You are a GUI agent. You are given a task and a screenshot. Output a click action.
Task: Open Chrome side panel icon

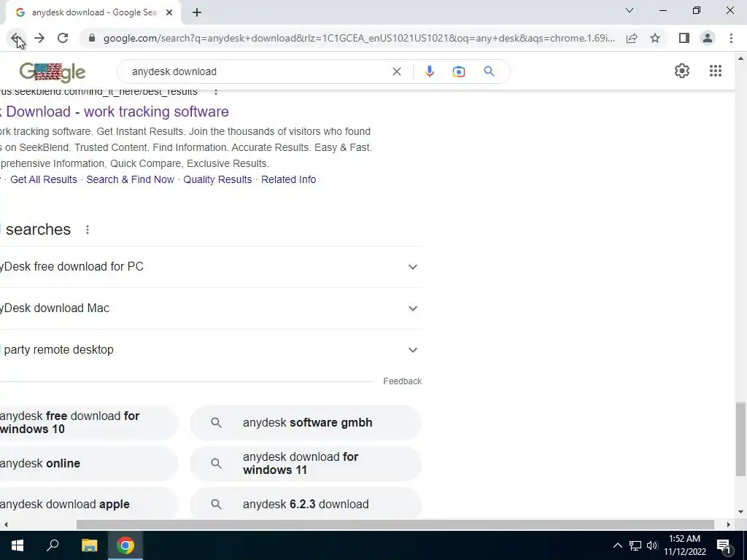point(684,38)
